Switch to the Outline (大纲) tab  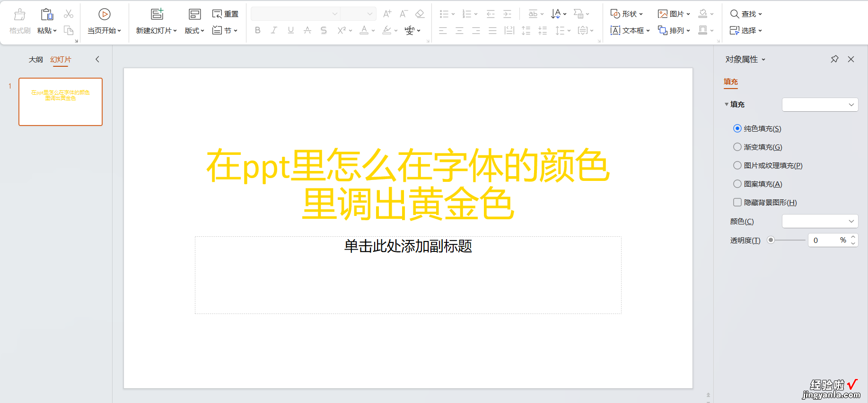[35, 60]
